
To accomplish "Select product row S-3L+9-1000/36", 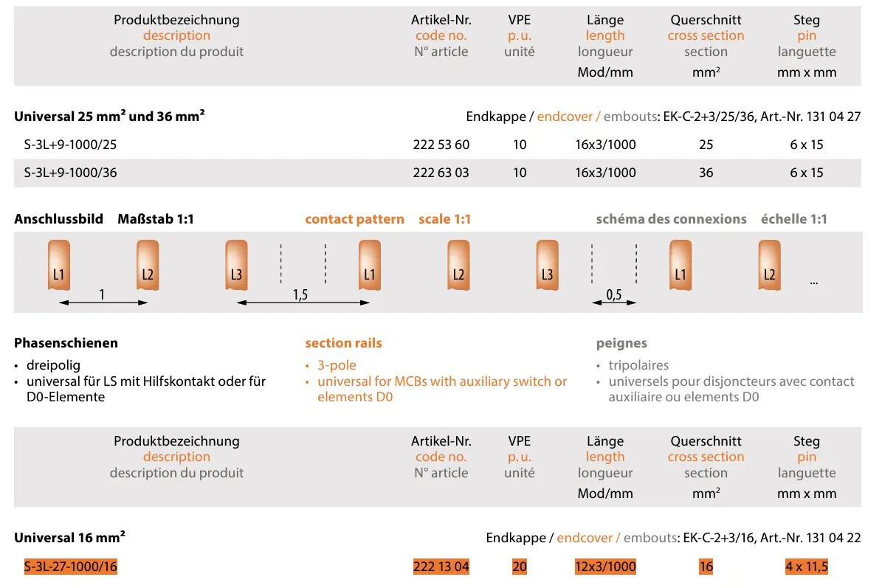I will coord(71,173).
